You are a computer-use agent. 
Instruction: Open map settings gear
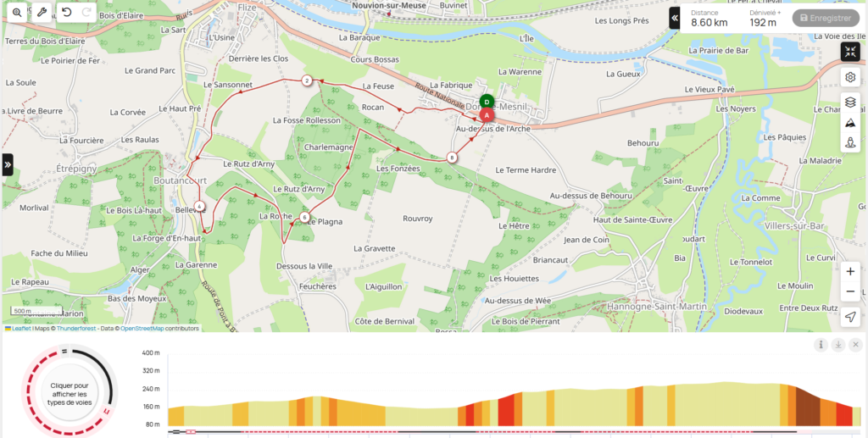tap(850, 77)
